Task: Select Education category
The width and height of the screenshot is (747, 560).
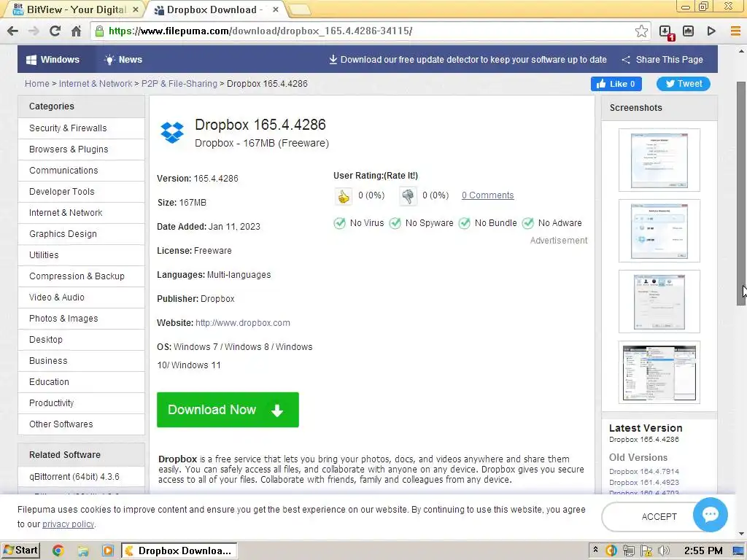Action: pyautogui.click(x=82, y=382)
